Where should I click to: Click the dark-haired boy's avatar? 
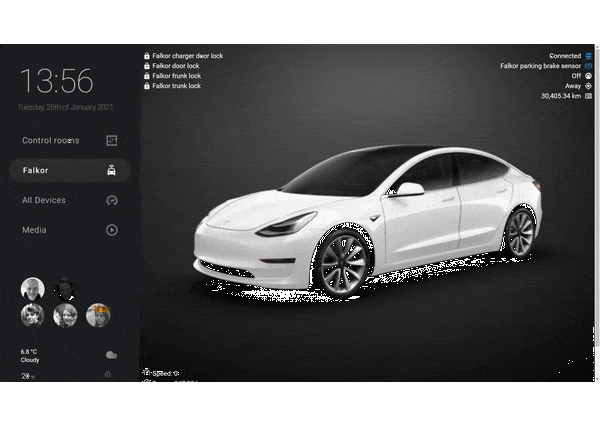click(33, 315)
